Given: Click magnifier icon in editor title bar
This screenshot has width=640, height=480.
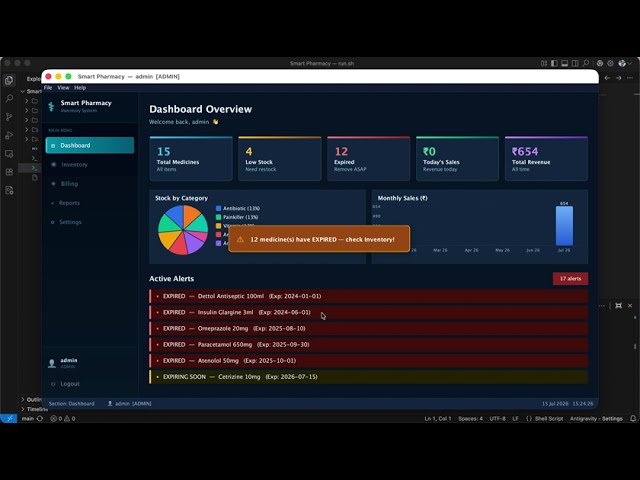Looking at the screenshot, I should 586,63.
